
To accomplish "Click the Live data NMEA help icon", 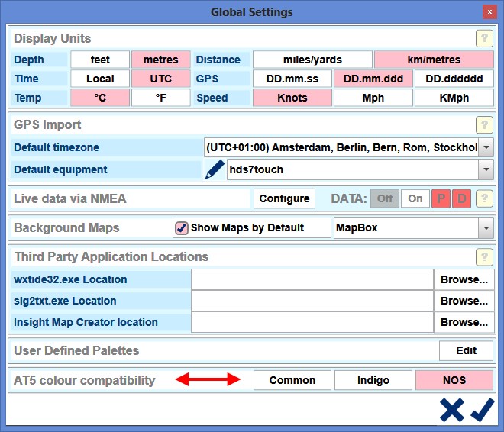I will 484,198.
